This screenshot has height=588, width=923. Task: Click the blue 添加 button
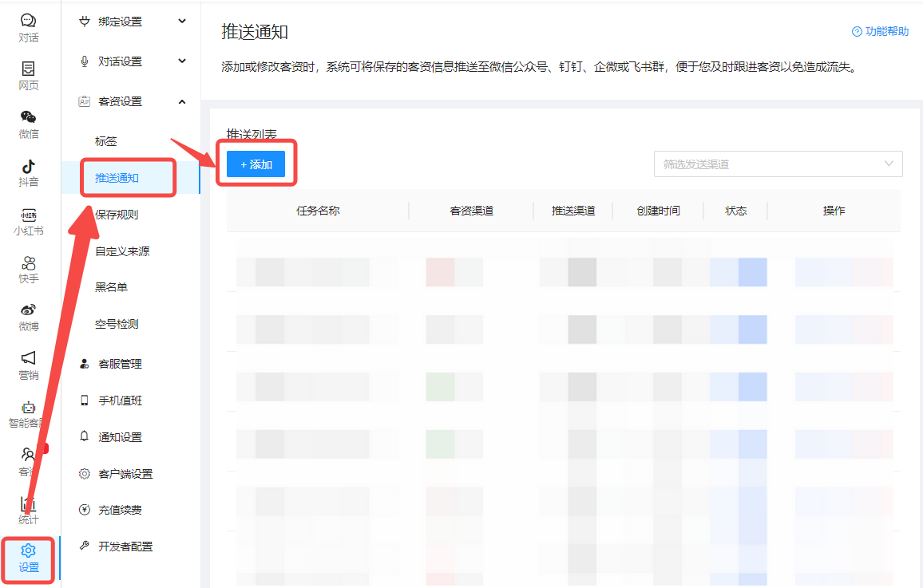(x=256, y=164)
